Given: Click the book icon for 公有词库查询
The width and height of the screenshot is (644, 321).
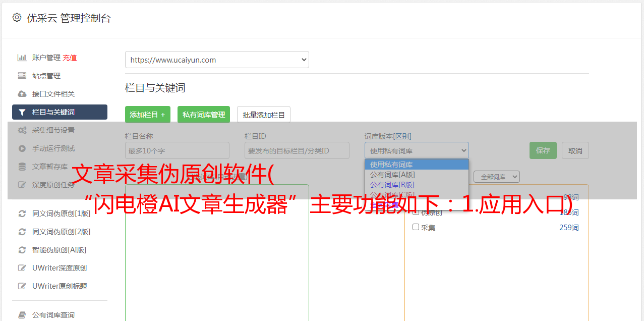Looking at the screenshot, I should pyautogui.click(x=22, y=315).
